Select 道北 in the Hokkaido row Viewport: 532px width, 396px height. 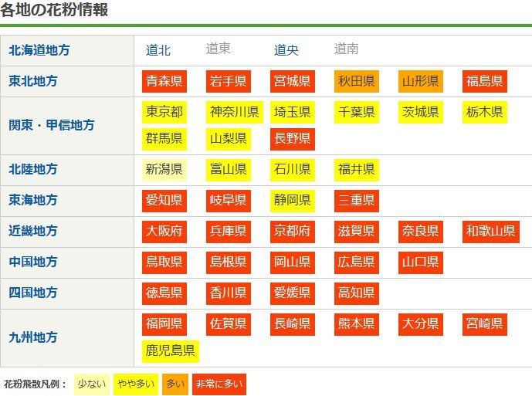click(158, 50)
